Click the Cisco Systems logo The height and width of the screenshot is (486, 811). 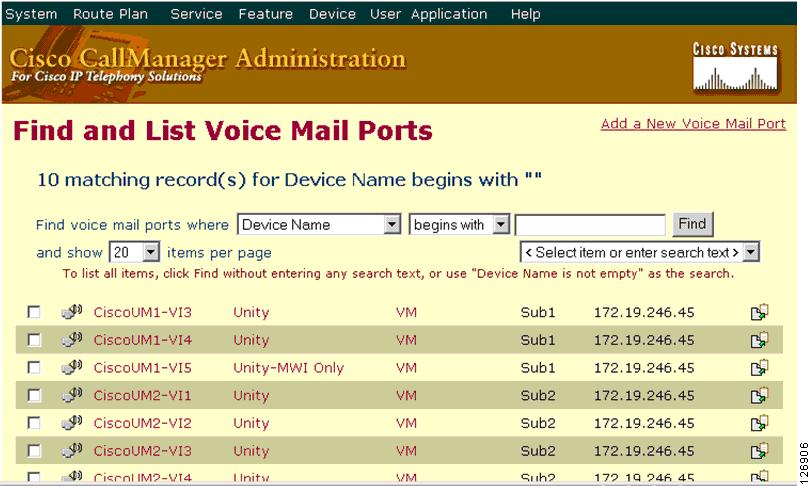tap(735, 67)
